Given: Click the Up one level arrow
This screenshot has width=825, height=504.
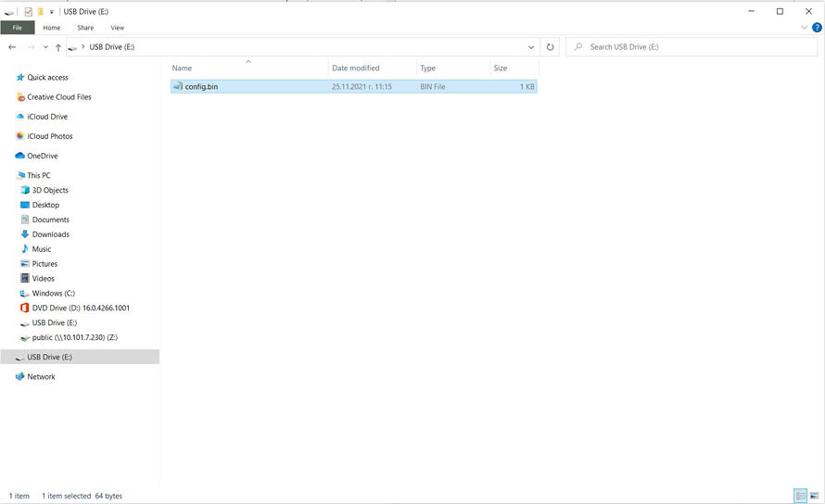Looking at the screenshot, I should coord(57,47).
